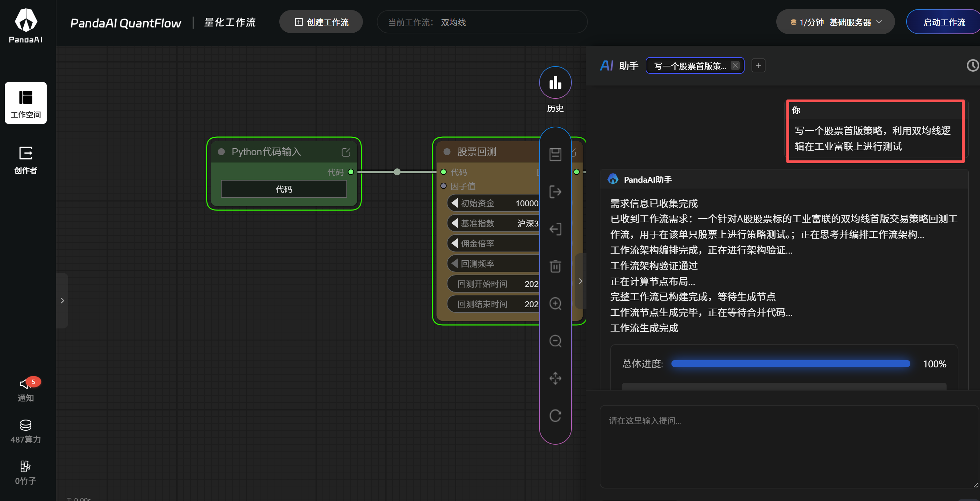Click the import workflow icon
This screenshot has width=980, height=501.
tap(555, 229)
